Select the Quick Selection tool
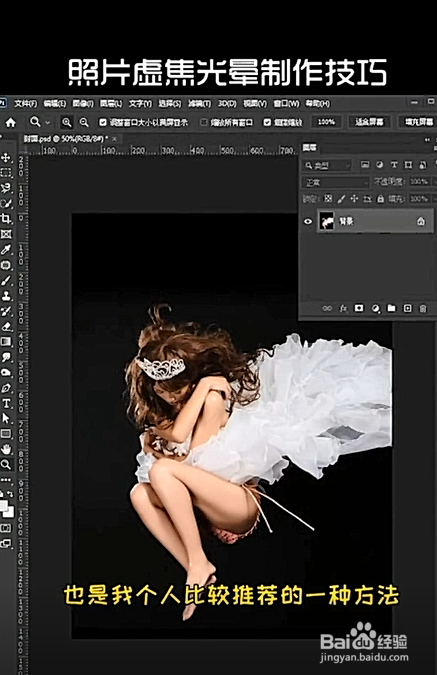 [x=6, y=204]
